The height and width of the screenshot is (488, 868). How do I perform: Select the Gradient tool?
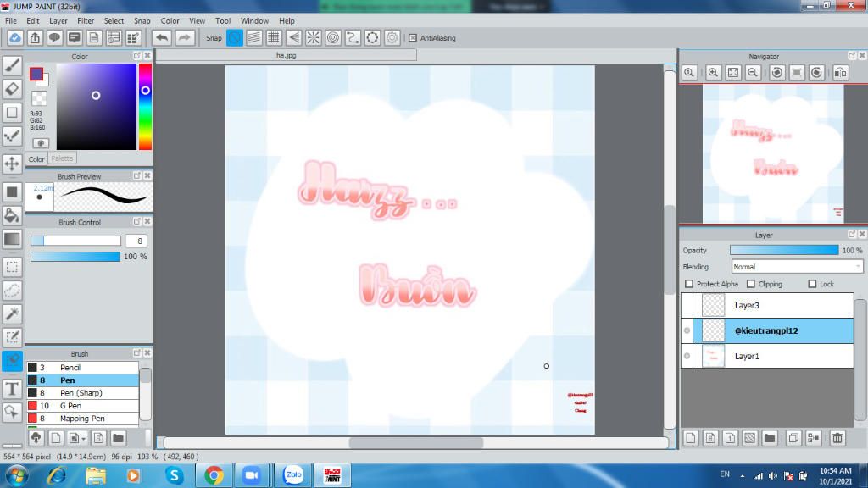coord(12,239)
